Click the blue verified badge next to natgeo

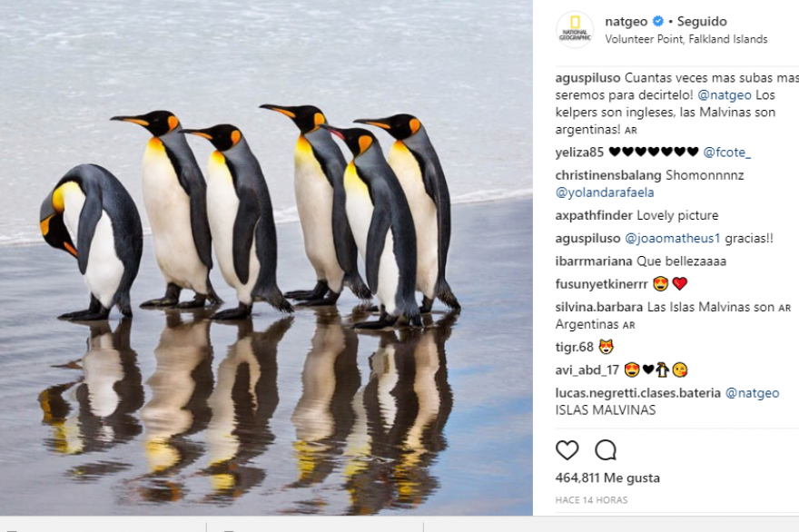pos(658,22)
